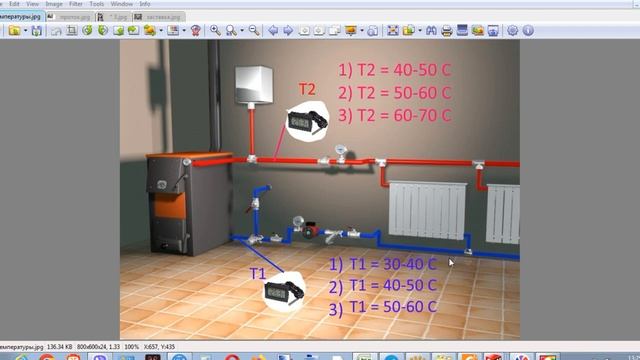Go to next image with right arrow

click(x=288, y=31)
